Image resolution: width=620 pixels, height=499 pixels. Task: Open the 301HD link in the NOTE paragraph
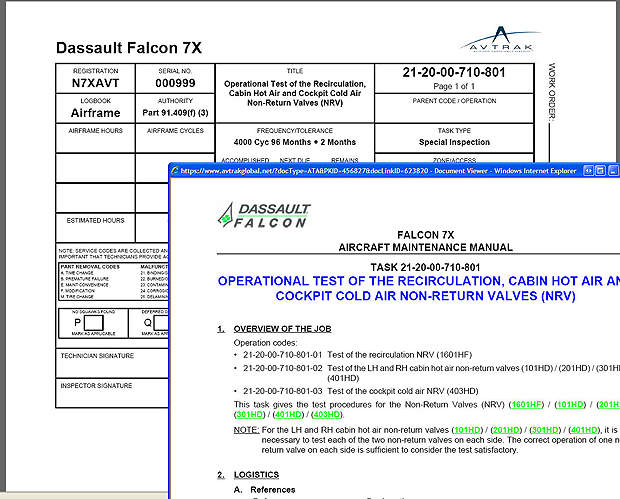pos(545,430)
